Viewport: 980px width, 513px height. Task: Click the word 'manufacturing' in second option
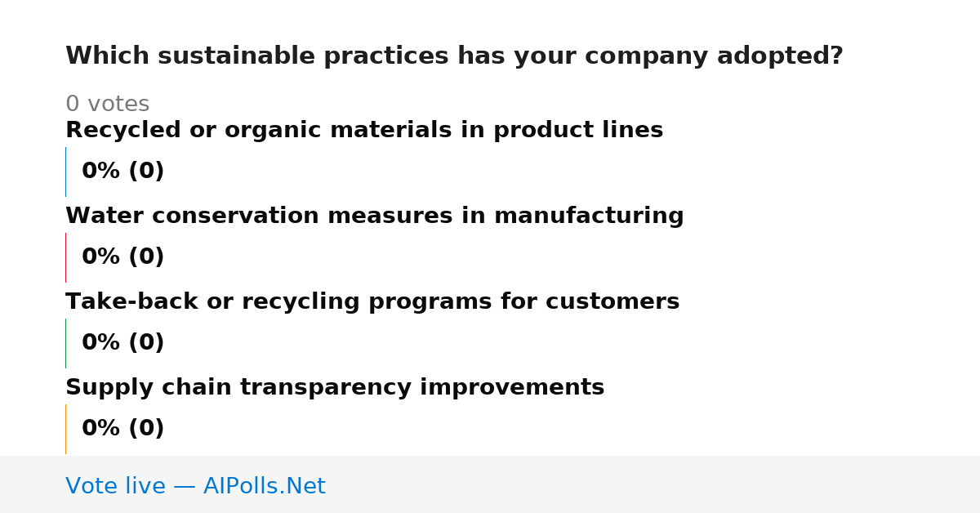[x=589, y=216]
